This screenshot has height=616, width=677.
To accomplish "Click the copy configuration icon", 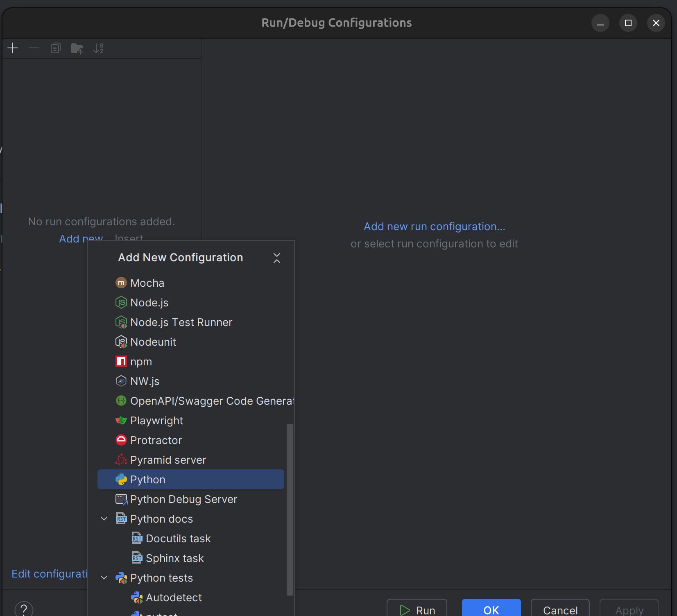I will (x=55, y=48).
